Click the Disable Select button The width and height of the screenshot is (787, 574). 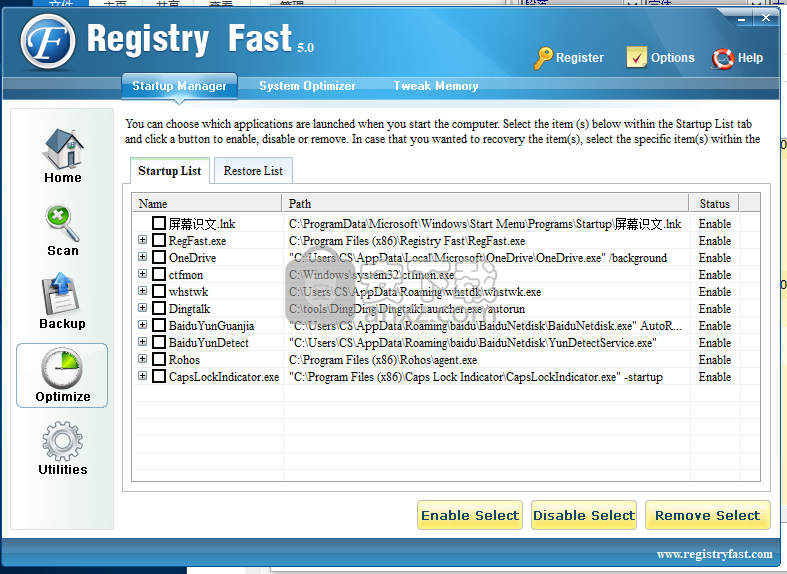click(x=584, y=515)
